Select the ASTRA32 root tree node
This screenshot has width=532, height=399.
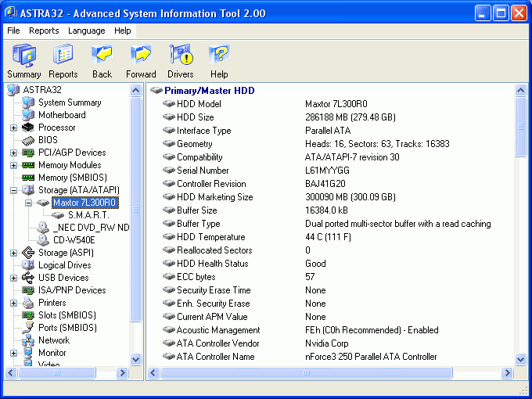pos(42,90)
